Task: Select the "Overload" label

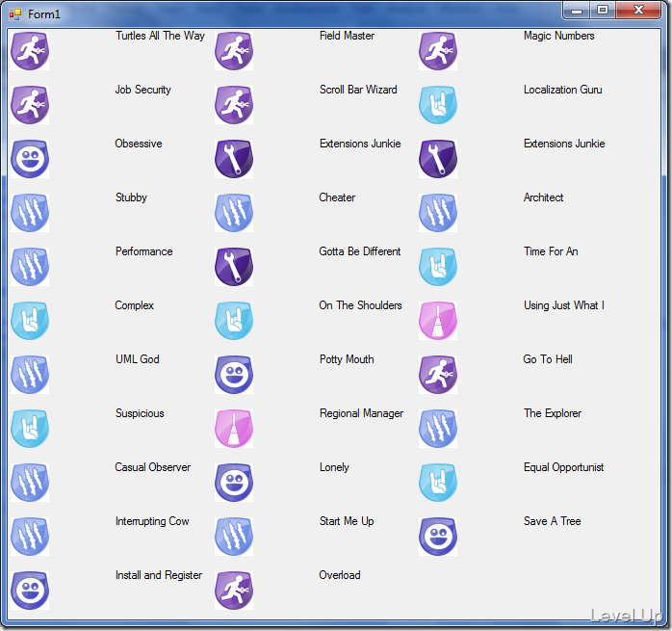Action: coord(340,575)
